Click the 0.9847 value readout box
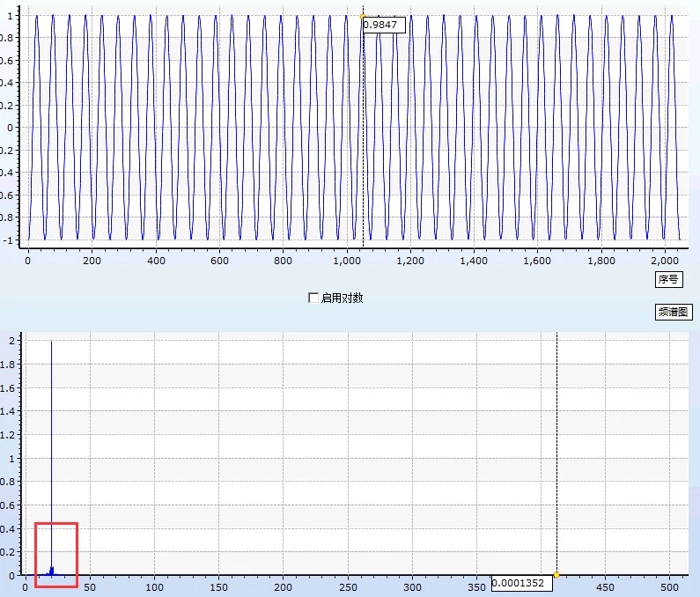Viewport: 700px width, 597px height. [x=384, y=25]
